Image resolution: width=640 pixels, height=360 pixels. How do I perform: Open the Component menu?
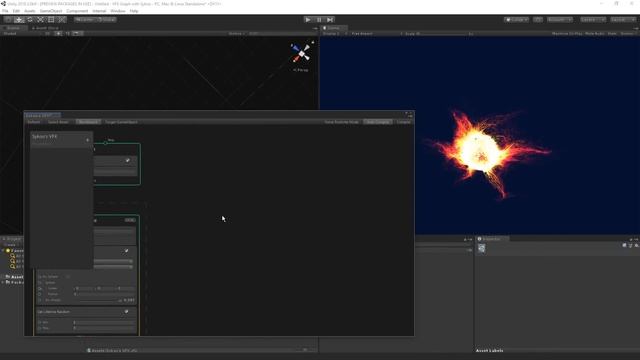point(77,11)
